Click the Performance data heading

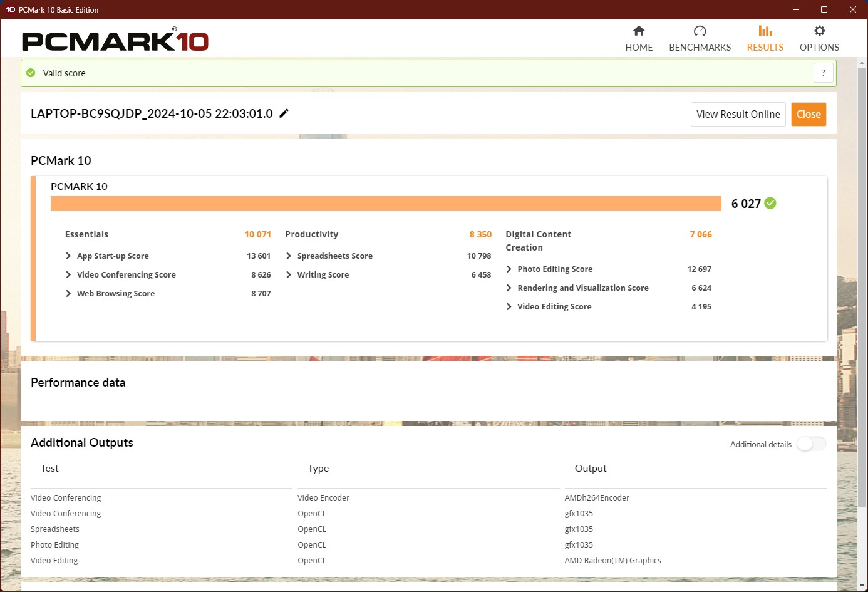point(78,382)
